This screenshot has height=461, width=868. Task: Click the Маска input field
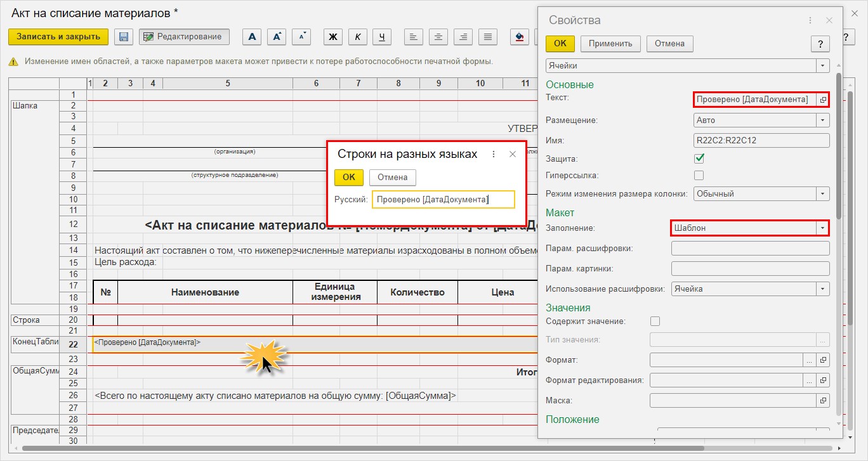click(733, 401)
